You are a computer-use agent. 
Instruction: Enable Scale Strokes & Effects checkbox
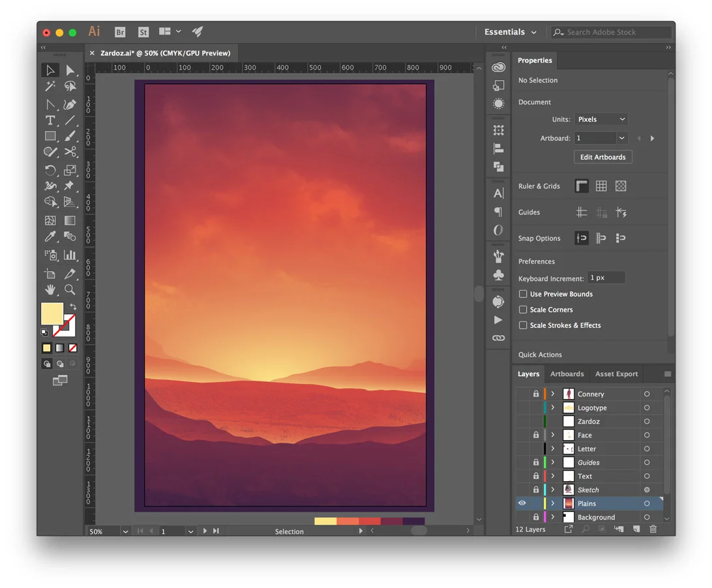click(523, 325)
